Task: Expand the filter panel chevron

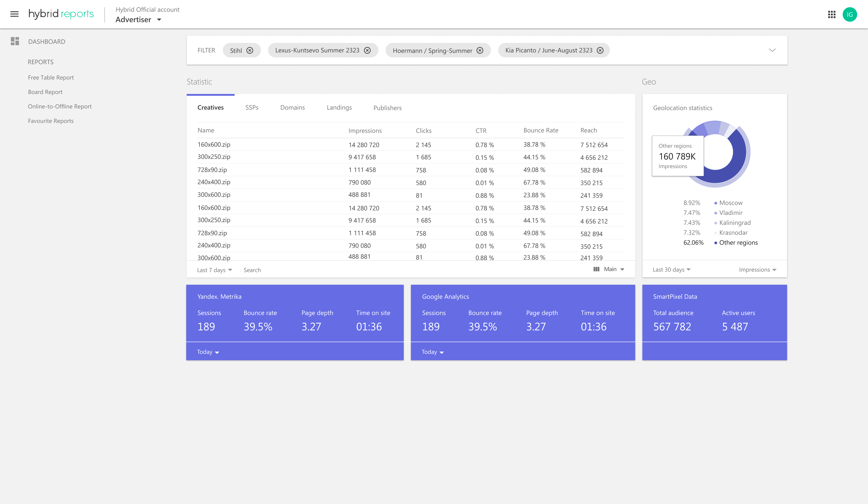Action: point(772,50)
